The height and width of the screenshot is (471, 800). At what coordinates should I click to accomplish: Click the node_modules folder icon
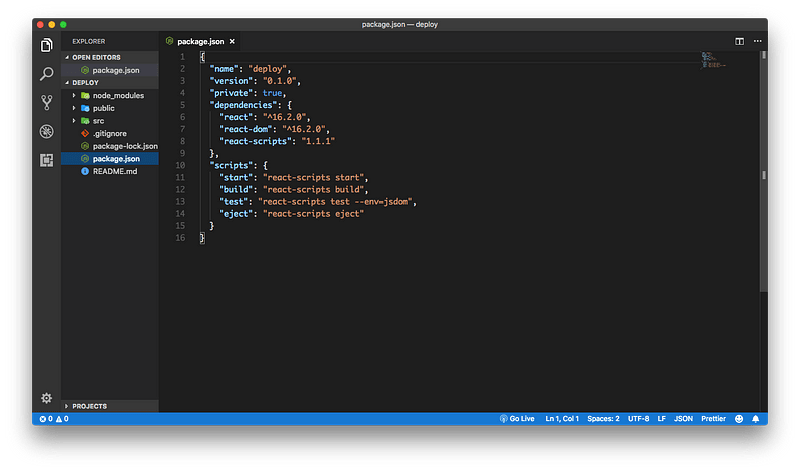(x=85, y=95)
